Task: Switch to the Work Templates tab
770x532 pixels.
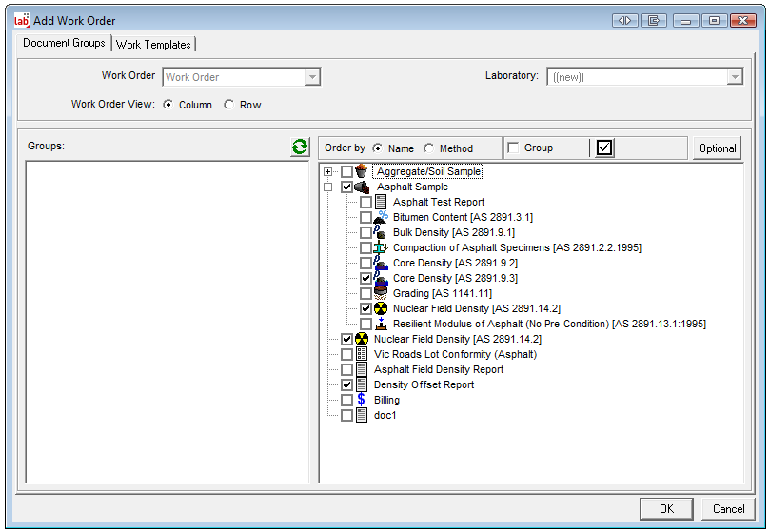Action: tap(154, 45)
